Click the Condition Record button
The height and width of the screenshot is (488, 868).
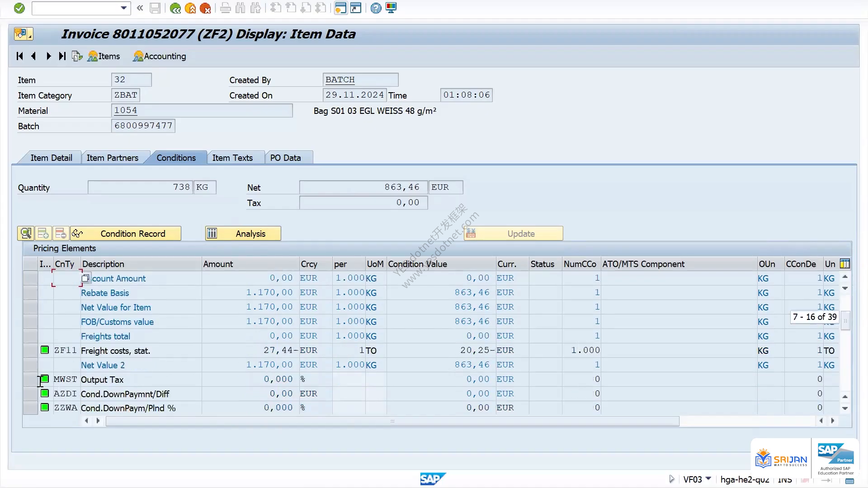126,234
